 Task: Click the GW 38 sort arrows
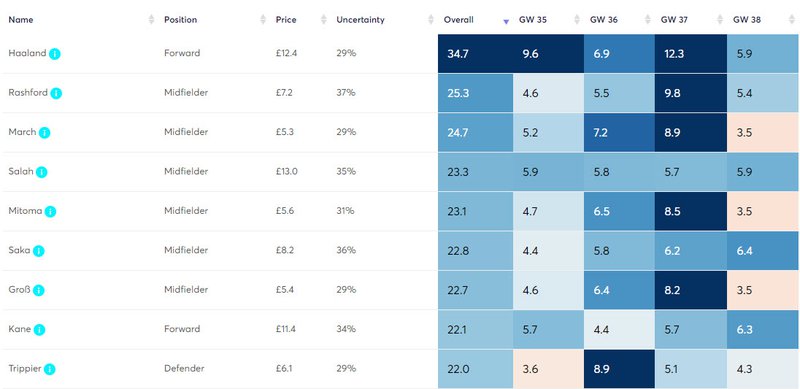coord(792,20)
